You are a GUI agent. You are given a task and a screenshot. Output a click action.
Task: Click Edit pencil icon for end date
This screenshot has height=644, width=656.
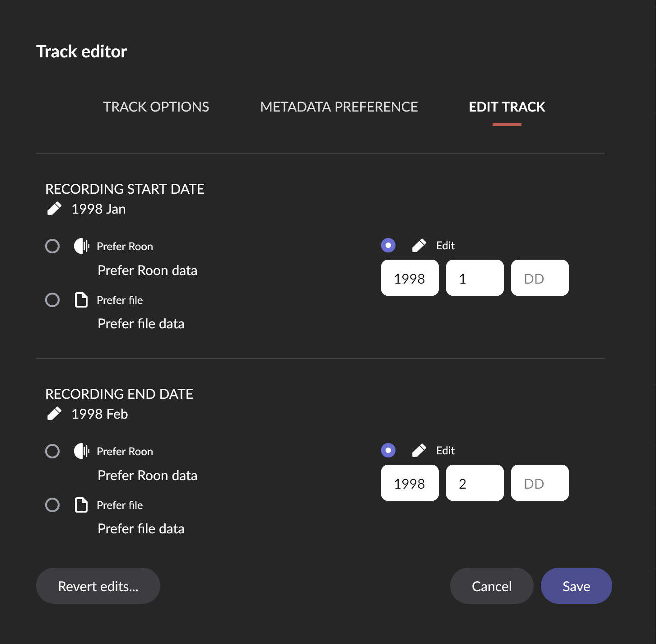point(419,450)
